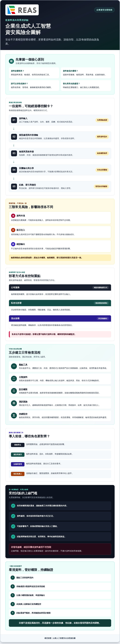Click the 一 circle beside 盤點工具
Viewport: 120px width, 644px height.
(14, 366)
